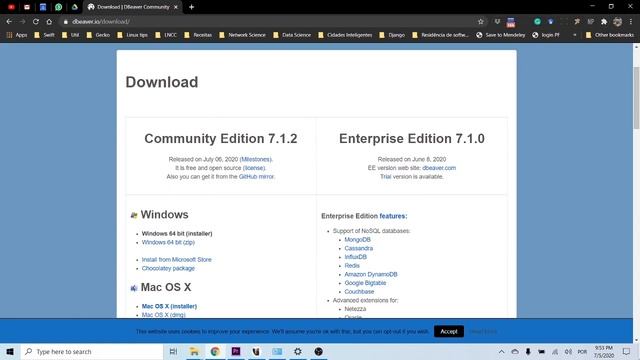
Task: Open the Other bookmarks folder
Action: point(610,35)
